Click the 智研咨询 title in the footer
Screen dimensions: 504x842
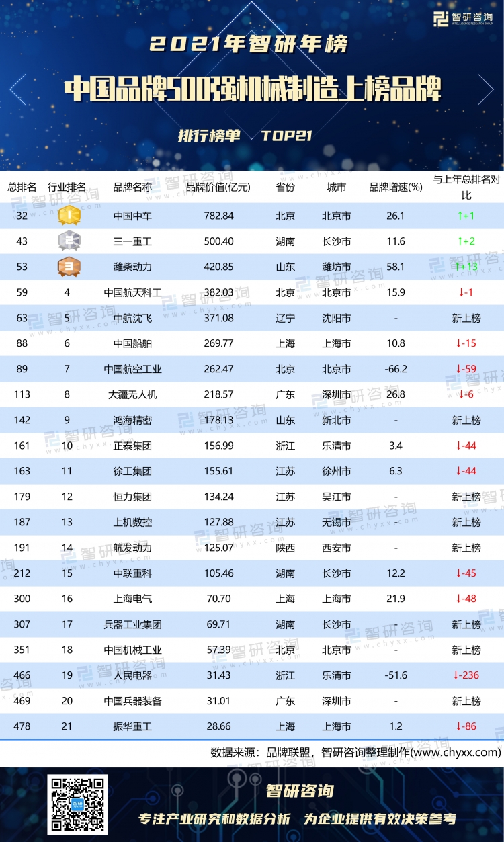299,790
